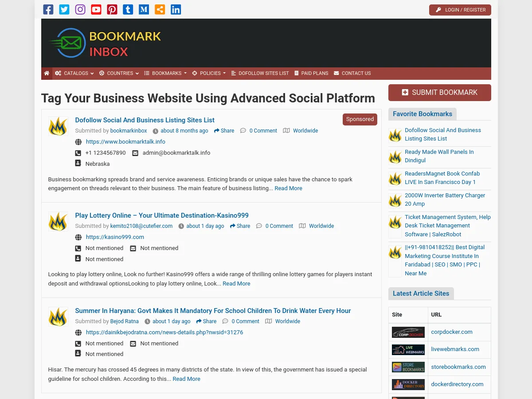532x399 pixels.
Task: Go to Dofollow Sites List menu item
Action: [260, 73]
